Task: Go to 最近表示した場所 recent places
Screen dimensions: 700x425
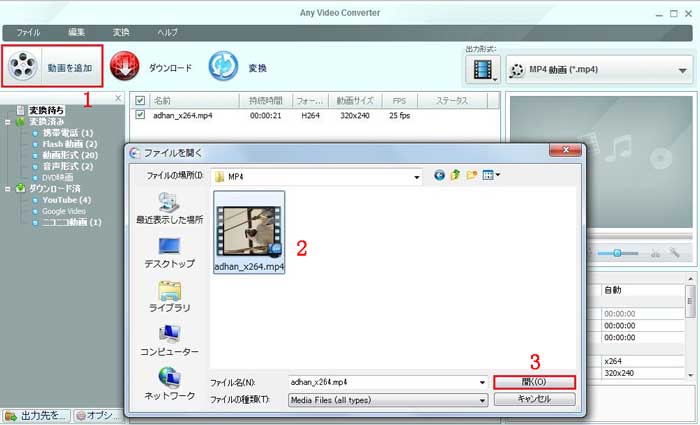Action: click(169, 208)
